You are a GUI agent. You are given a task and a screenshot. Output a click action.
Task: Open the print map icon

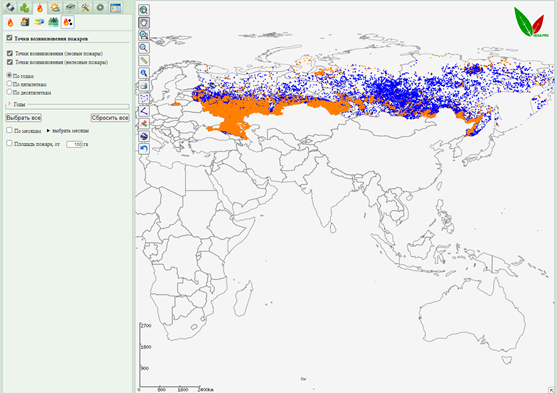pyautogui.click(x=144, y=86)
